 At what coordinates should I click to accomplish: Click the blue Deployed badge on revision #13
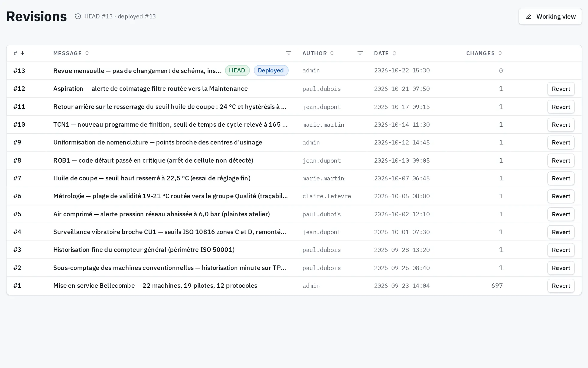tap(271, 71)
